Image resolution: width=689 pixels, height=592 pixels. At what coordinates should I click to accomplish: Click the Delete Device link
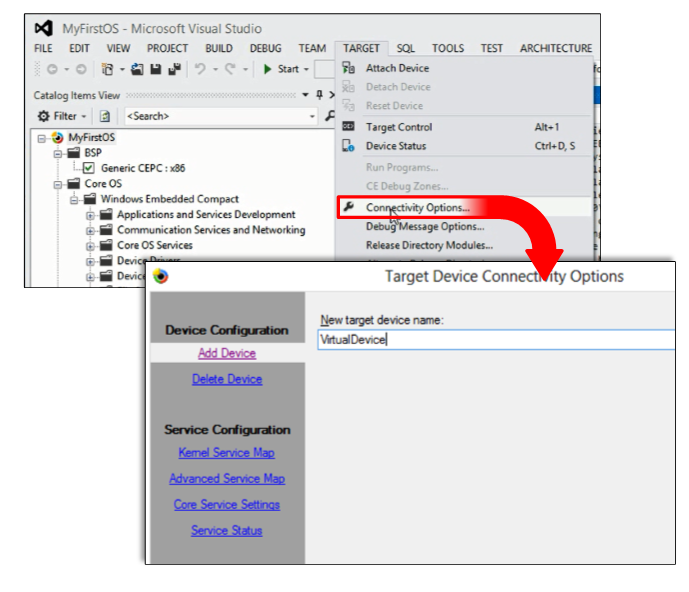pos(227,379)
